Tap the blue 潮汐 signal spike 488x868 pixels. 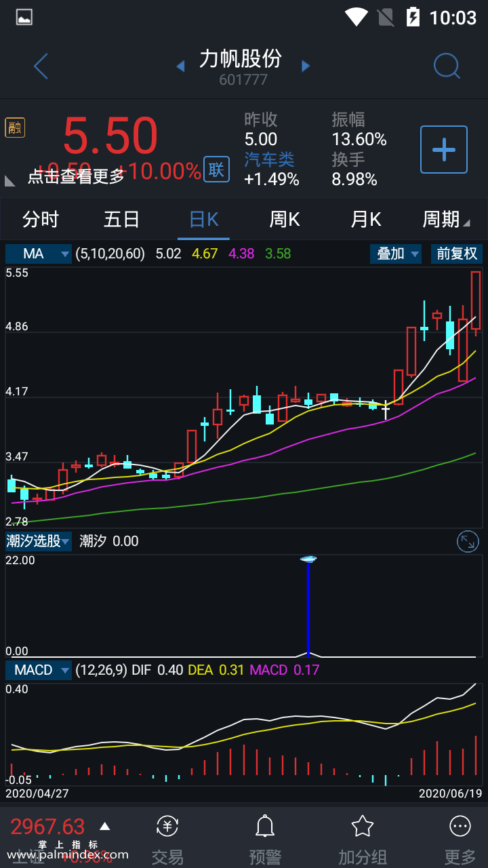[x=308, y=607]
